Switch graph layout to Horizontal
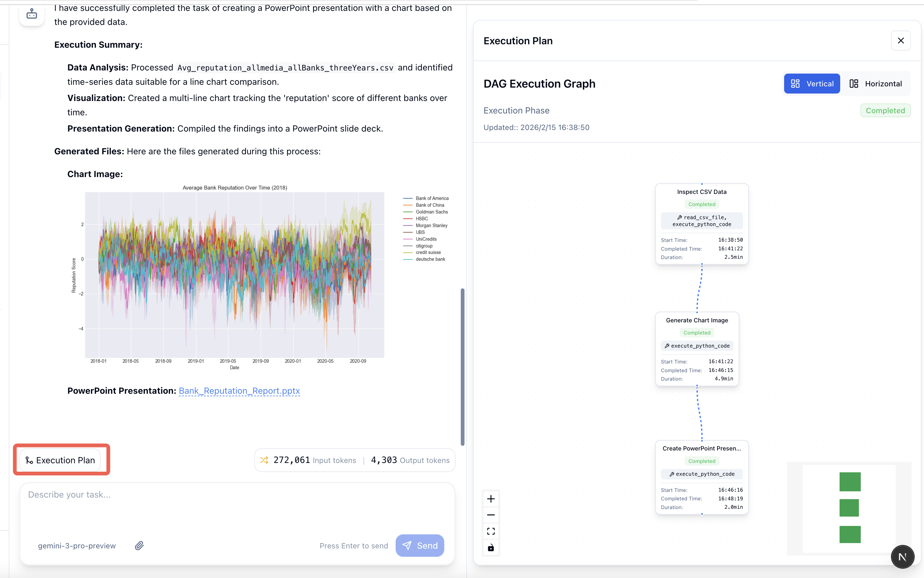The height and width of the screenshot is (578, 924). (x=875, y=84)
